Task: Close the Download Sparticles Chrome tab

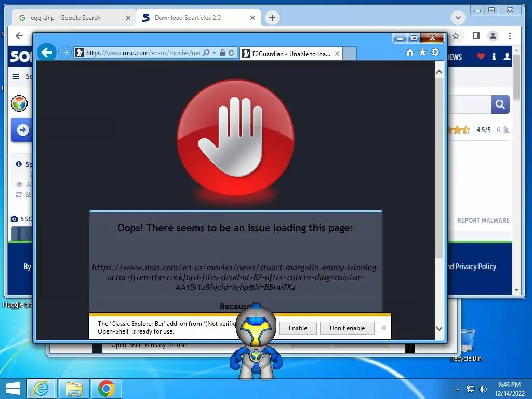Action: pyautogui.click(x=252, y=18)
